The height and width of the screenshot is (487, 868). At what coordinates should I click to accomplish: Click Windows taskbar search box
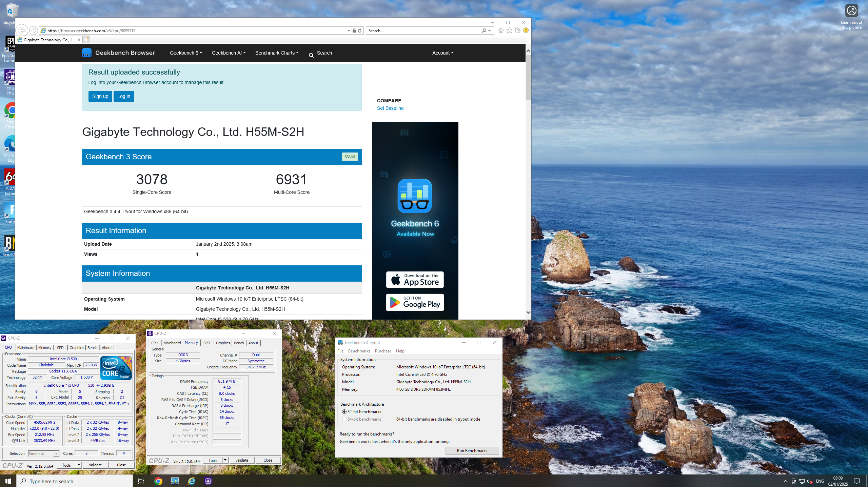(x=75, y=481)
